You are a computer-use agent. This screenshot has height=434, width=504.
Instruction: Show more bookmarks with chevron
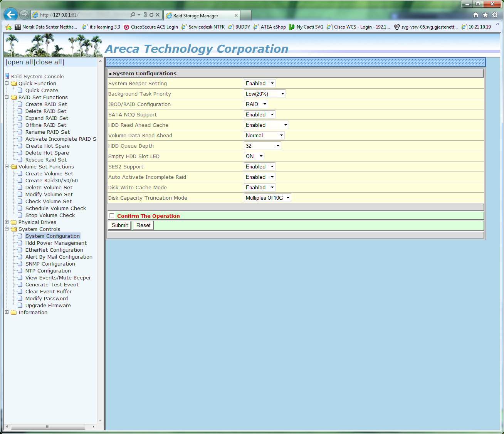click(x=497, y=24)
